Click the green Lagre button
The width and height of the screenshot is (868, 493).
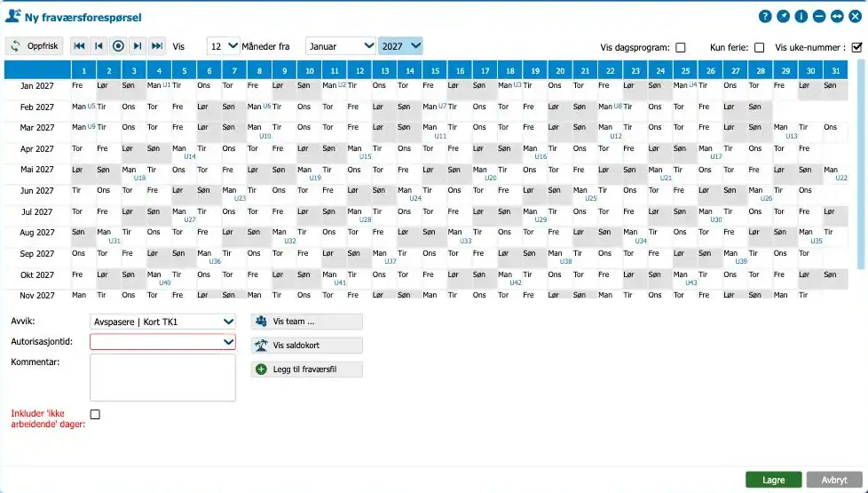[x=773, y=480]
